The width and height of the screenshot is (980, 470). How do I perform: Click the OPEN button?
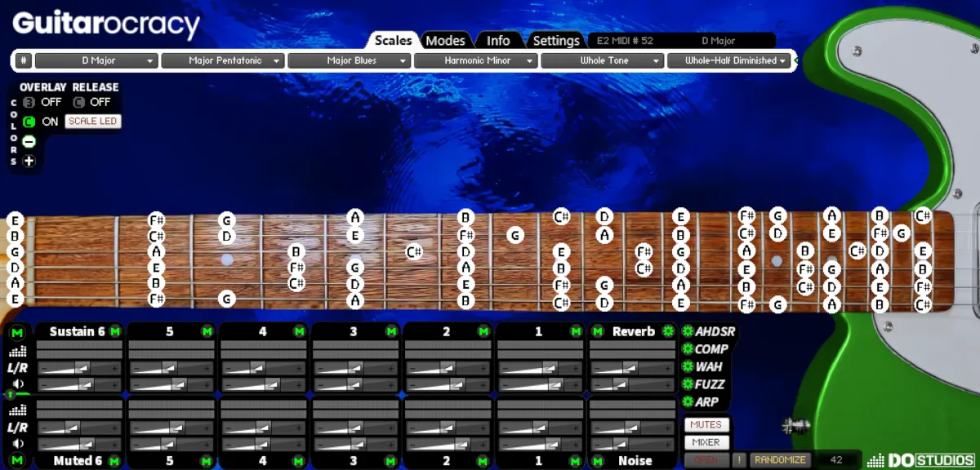[706, 459]
